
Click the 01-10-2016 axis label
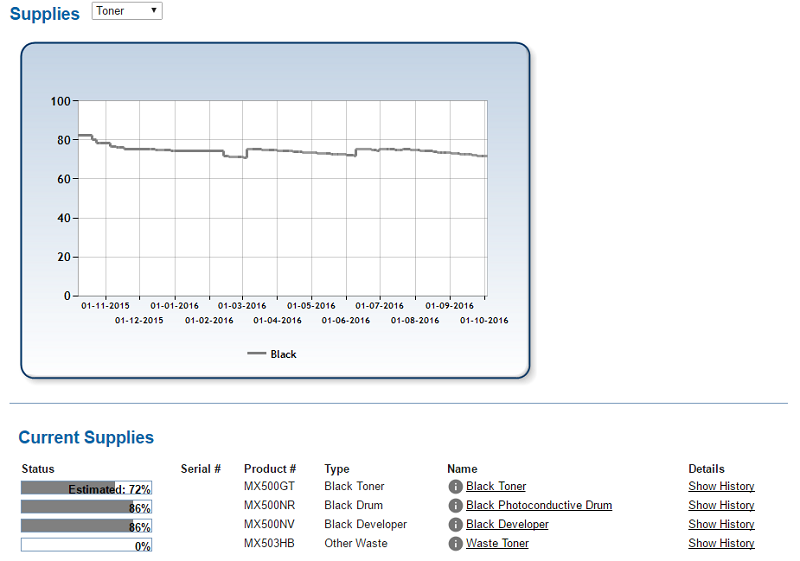coord(484,320)
